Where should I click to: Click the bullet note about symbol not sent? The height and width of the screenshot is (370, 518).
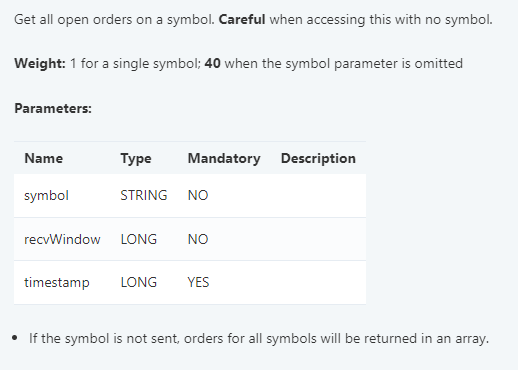click(259, 339)
